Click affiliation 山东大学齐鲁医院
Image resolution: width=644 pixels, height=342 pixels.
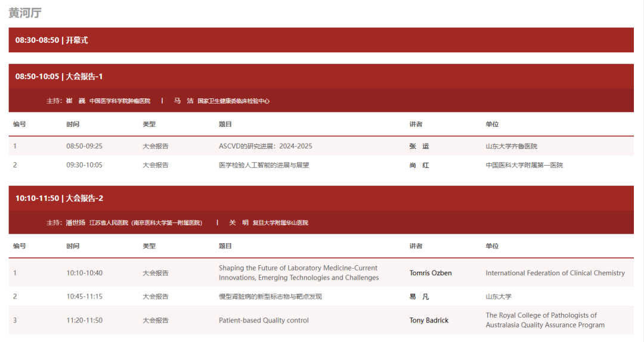(x=512, y=146)
